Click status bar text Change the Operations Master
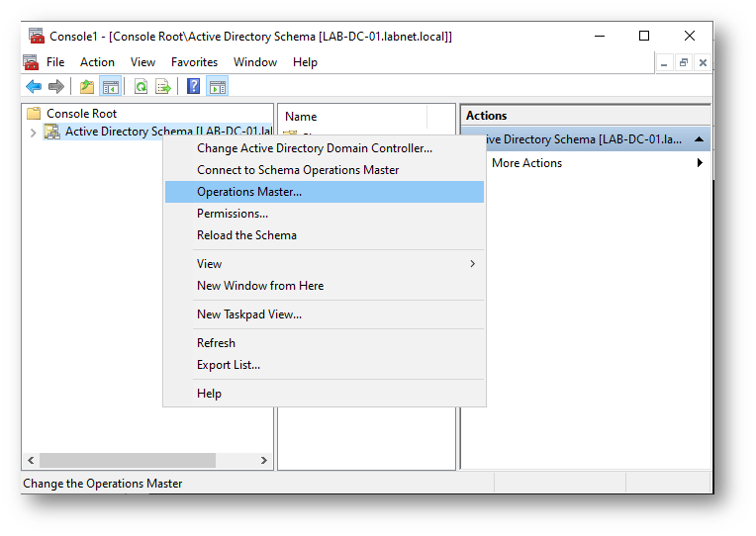This screenshot has width=756, height=536. [103, 484]
